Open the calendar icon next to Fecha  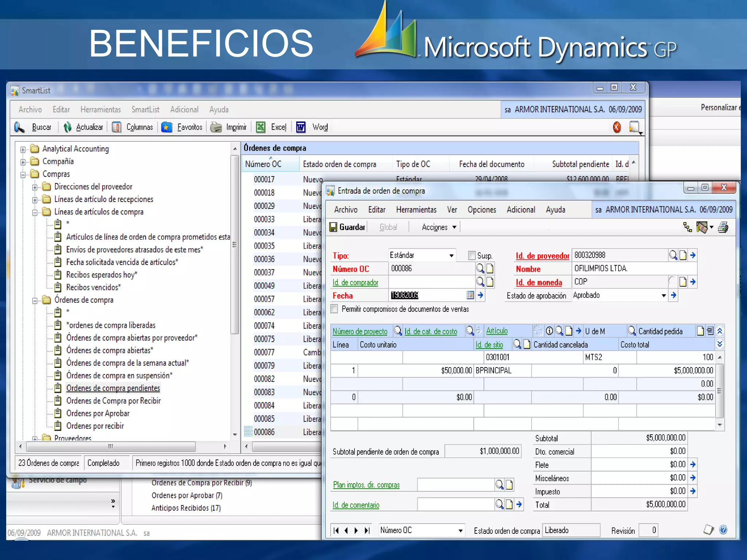[470, 295]
